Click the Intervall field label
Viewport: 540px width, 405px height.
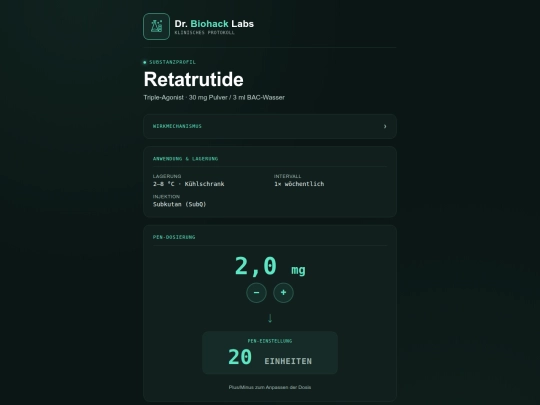tap(288, 176)
